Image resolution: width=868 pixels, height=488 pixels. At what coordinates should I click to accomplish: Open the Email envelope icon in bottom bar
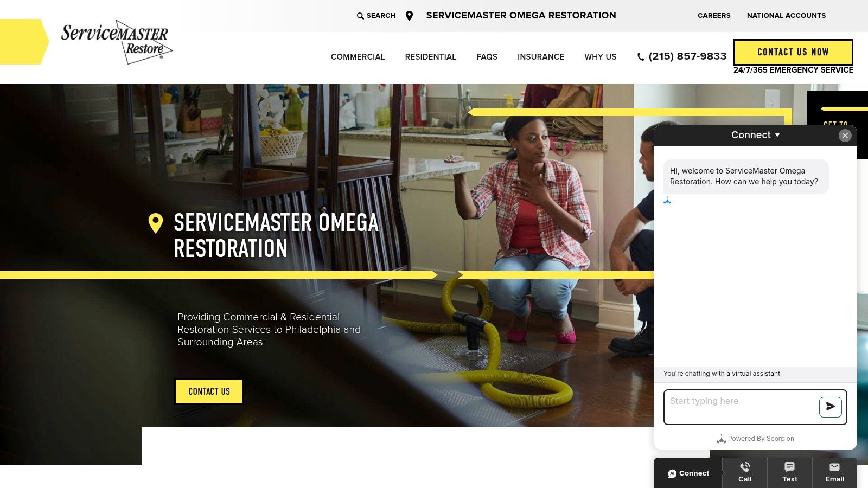(x=834, y=467)
